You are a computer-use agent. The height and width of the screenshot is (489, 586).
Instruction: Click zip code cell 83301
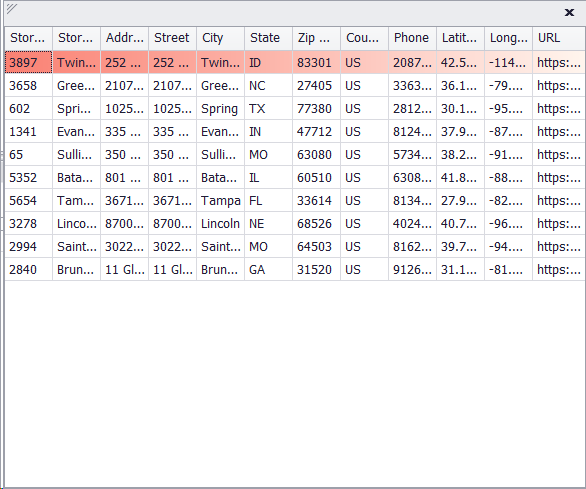316,62
